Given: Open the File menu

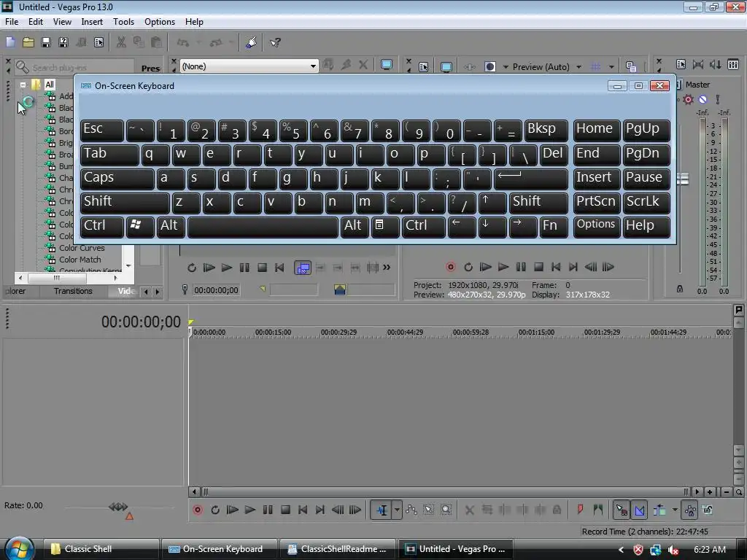Looking at the screenshot, I should tap(12, 22).
